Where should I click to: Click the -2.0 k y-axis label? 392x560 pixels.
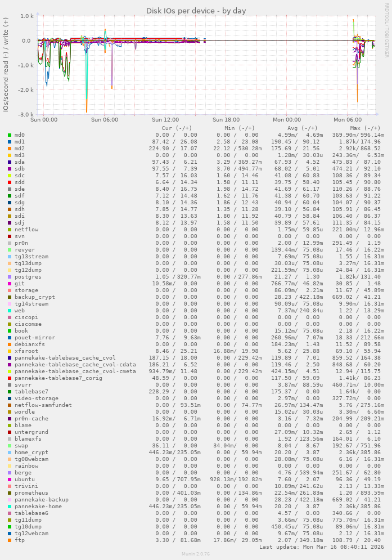pyautogui.click(x=26, y=90)
